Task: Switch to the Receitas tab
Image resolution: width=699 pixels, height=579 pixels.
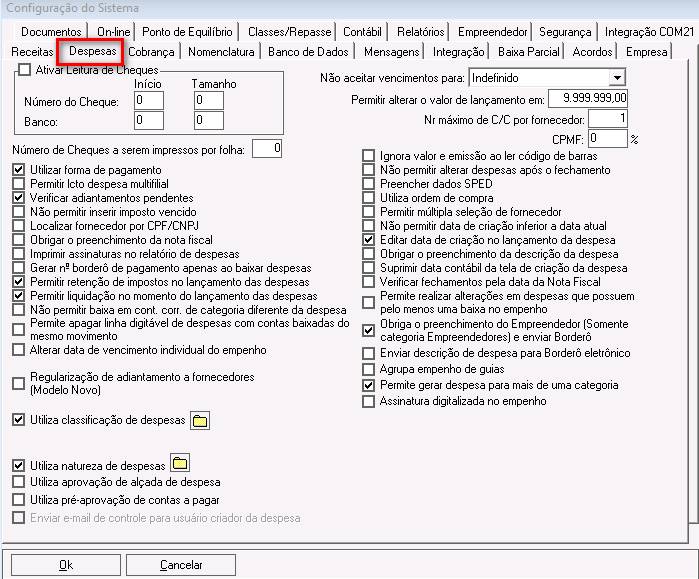Action: coord(32,52)
